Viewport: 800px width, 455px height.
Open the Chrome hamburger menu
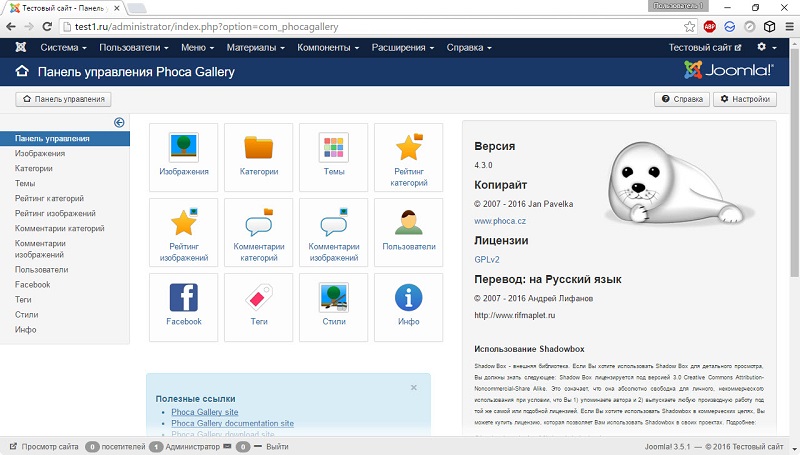(789, 27)
